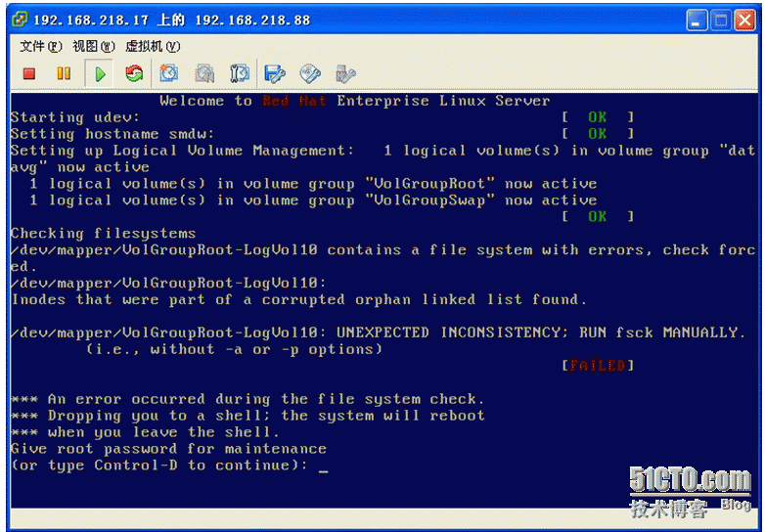Click "Starting udev:" line
This screenshot has width=765, height=532.
point(75,117)
